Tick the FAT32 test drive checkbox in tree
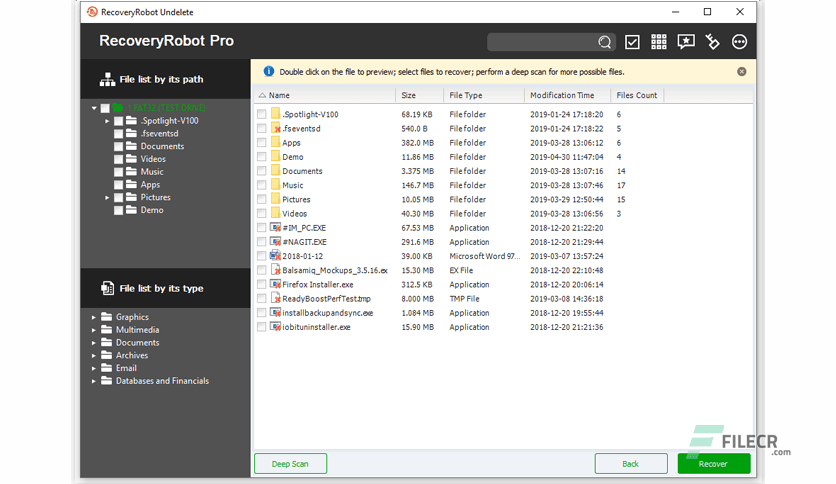The height and width of the screenshot is (484, 836). pos(105,108)
